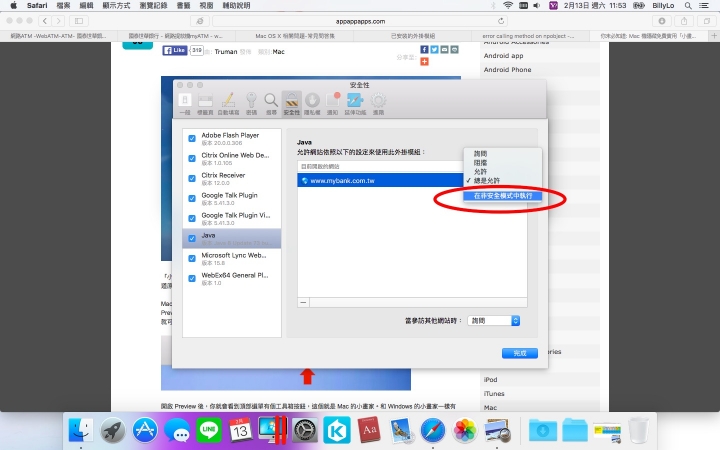This screenshot has width=720, height=450.
Task: Click the minus remove-website button
Action: [304, 302]
